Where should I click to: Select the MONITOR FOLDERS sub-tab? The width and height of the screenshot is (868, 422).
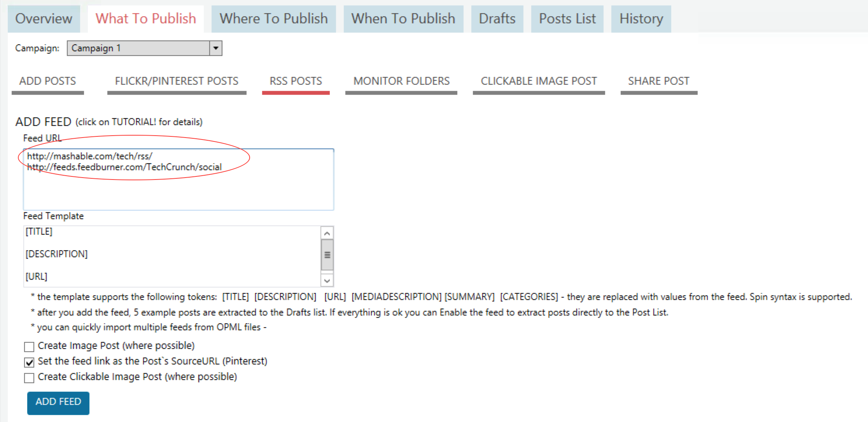click(x=401, y=81)
